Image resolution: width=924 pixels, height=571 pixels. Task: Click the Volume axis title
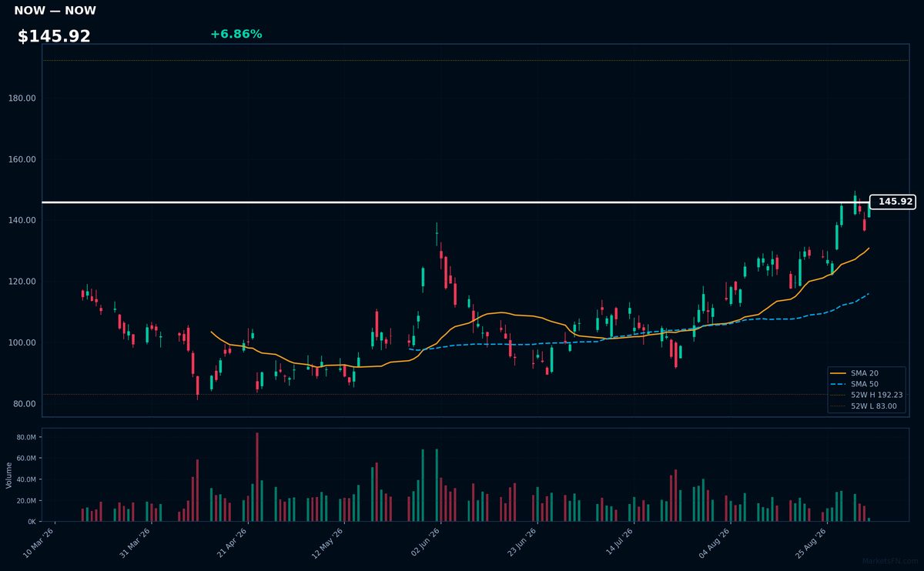[8, 475]
